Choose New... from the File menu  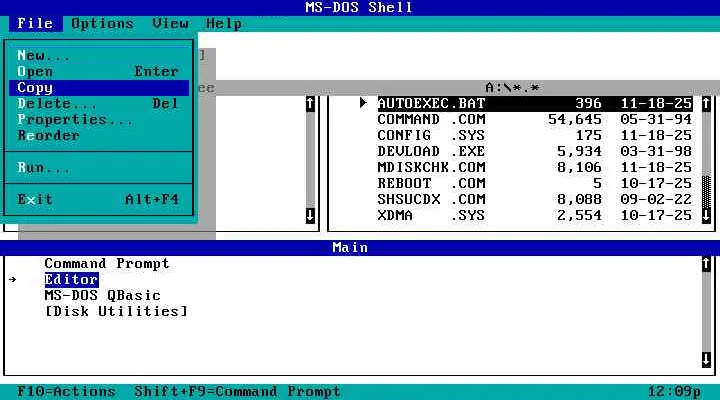pyautogui.click(x=99, y=56)
